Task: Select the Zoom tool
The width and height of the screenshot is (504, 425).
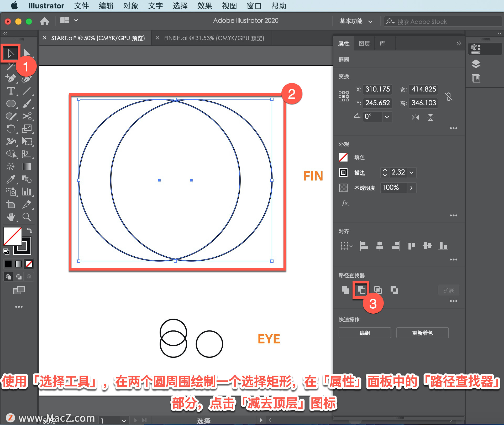Action: [27, 217]
